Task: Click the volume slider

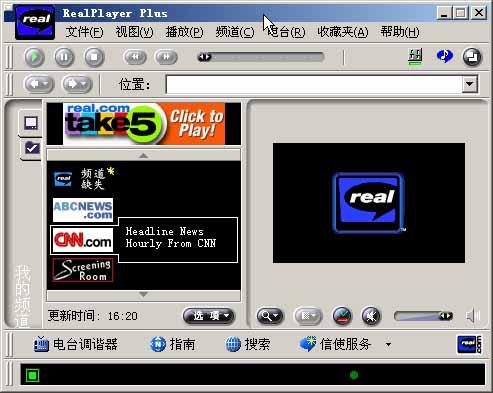Action: 423,316
